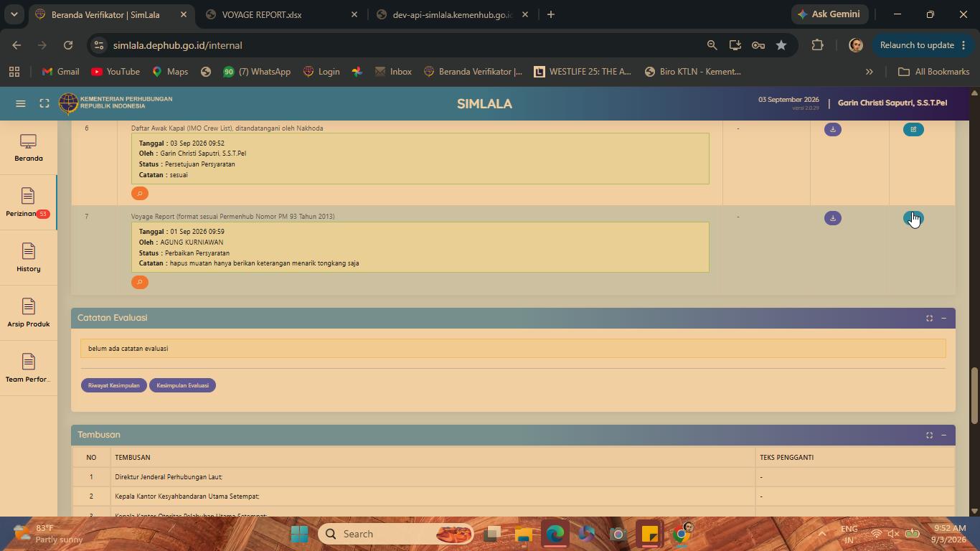980x551 pixels.
Task: Toggle the hamburger sidebar menu
Action: pyautogui.click(x=21, y=103)
